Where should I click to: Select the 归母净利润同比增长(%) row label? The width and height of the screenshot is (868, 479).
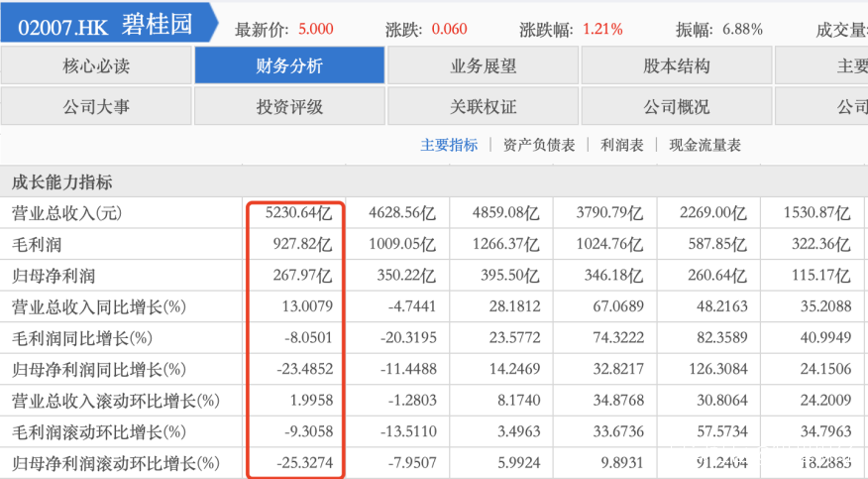click(98, 369)
